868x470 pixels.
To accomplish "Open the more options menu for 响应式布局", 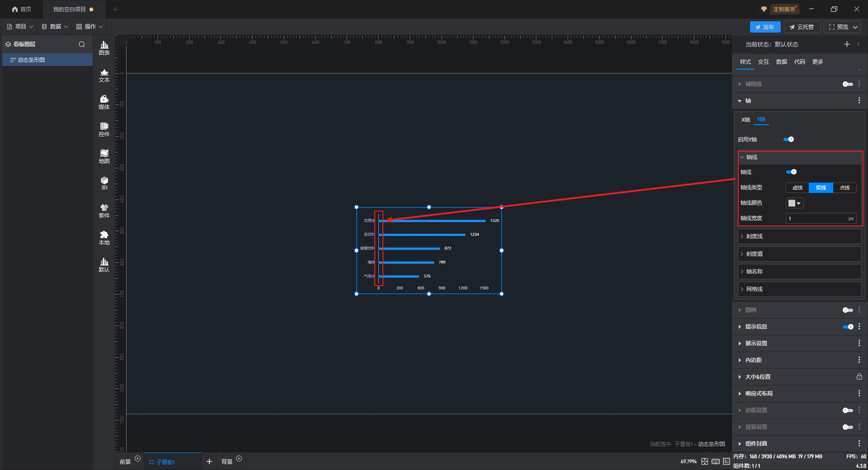I will pos(859,394).
